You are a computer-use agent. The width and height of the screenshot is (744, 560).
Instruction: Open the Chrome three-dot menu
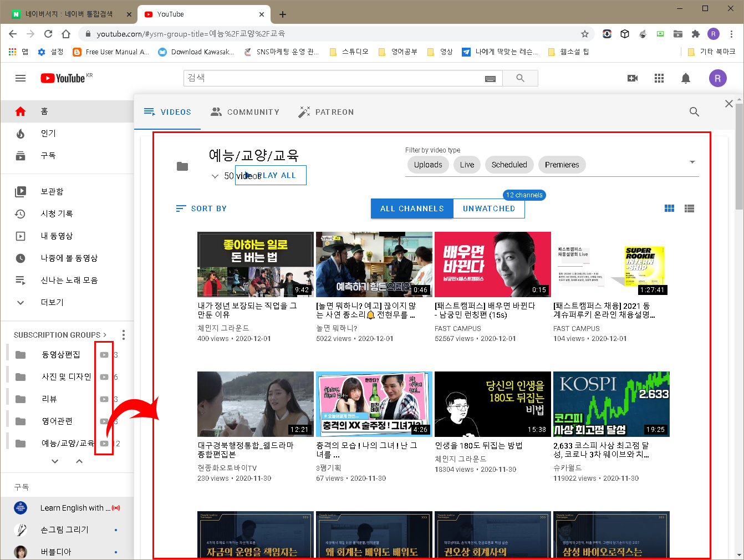(x=732, y=34)
